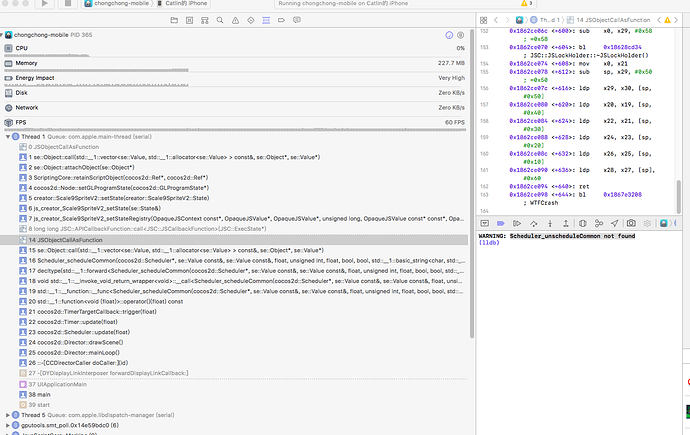Image resolution: width=690 pixels, height=435 pixels.
Task: Expand Thread 5 disclosure triangle
Action: tap(7, 415)
